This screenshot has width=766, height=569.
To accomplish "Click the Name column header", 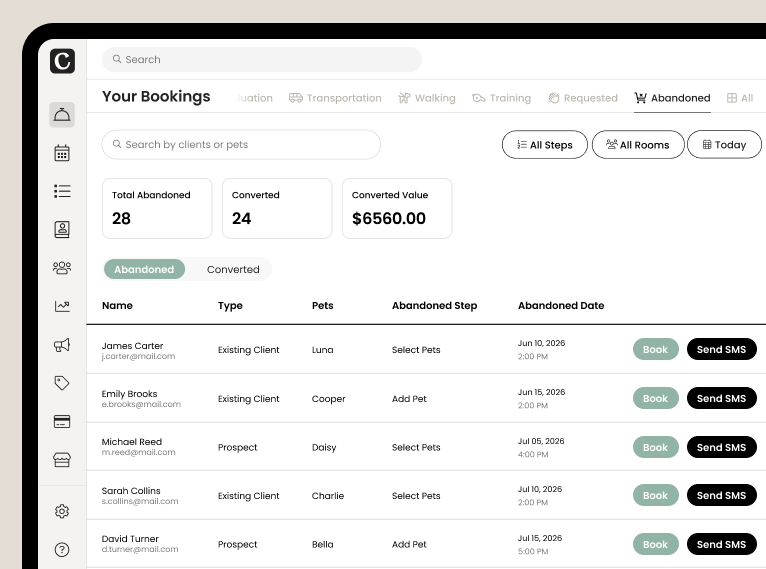I will [117, 306].
